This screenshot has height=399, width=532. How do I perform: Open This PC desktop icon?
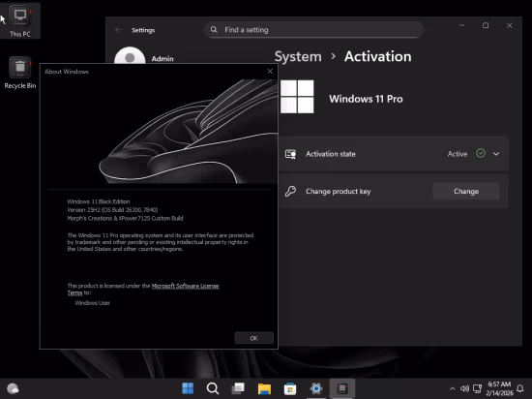pyautogui.click(x=20, y=21)
